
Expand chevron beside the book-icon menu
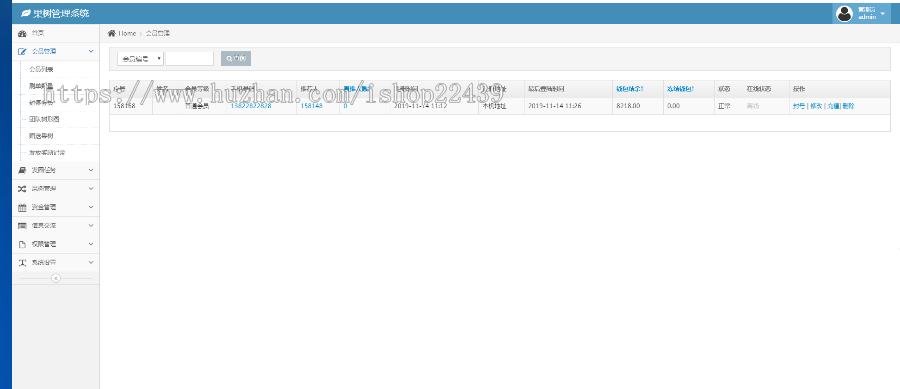(x=91, y=170)
